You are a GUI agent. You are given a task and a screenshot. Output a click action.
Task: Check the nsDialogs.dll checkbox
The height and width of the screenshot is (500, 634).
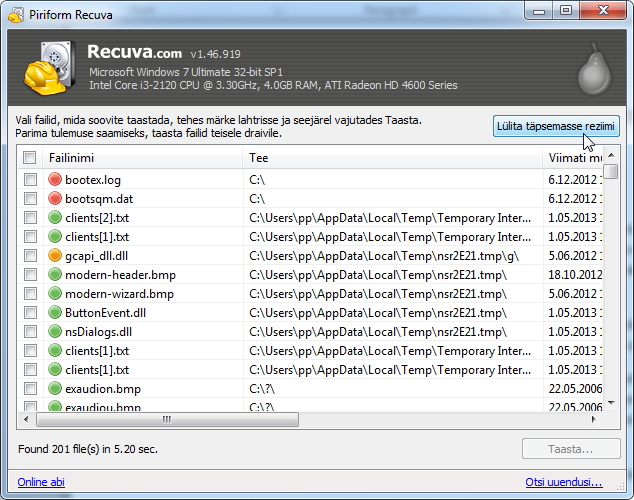[x=30, y=331]
